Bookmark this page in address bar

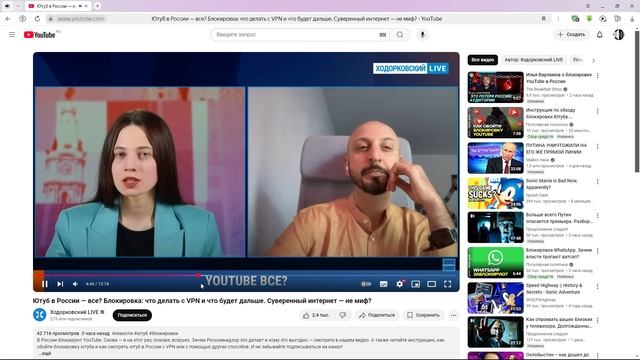click(543, 19)
